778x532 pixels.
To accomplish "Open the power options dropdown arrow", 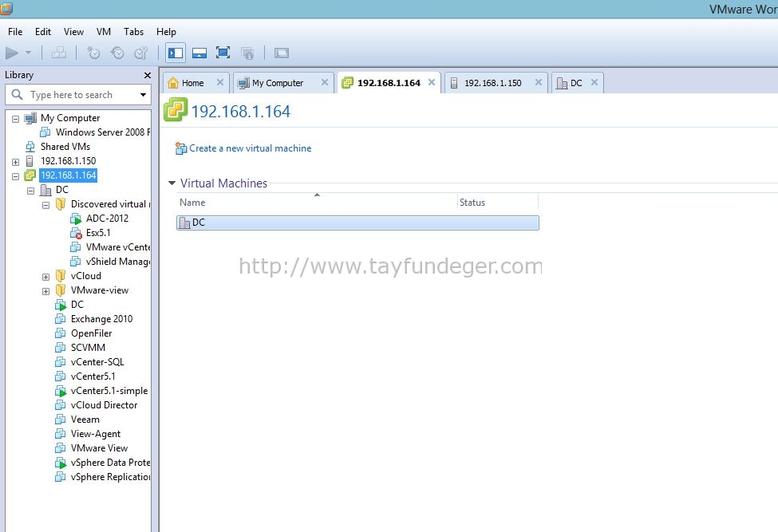I will click(x=28, y=53).
